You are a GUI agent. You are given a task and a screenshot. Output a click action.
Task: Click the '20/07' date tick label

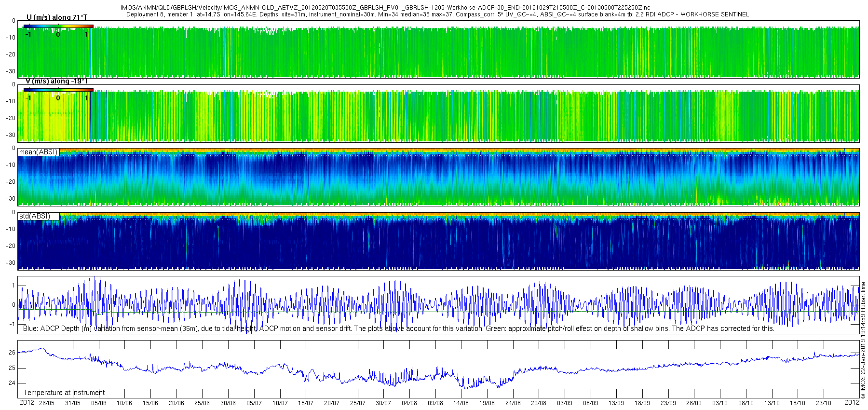332,403
